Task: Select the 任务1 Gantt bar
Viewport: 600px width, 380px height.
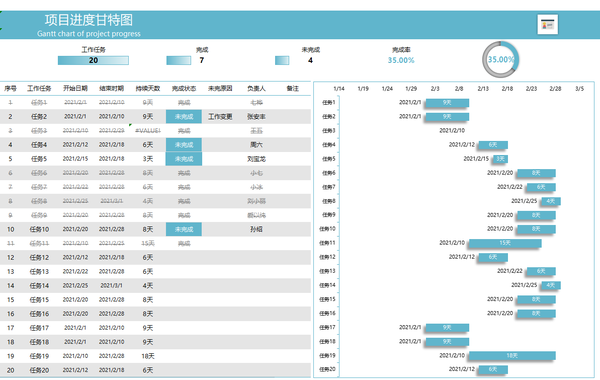Action: click(x=447, y=103)
